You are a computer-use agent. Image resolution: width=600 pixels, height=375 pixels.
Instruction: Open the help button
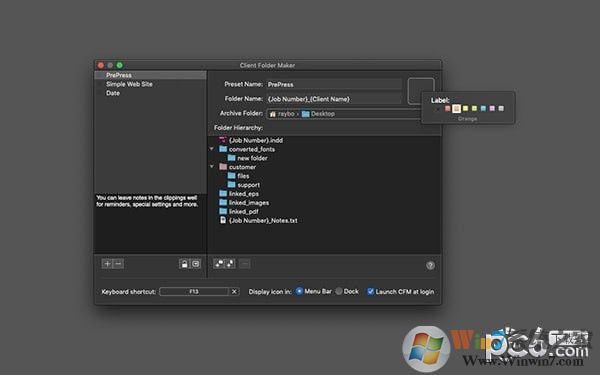click(x=430, y=265)
